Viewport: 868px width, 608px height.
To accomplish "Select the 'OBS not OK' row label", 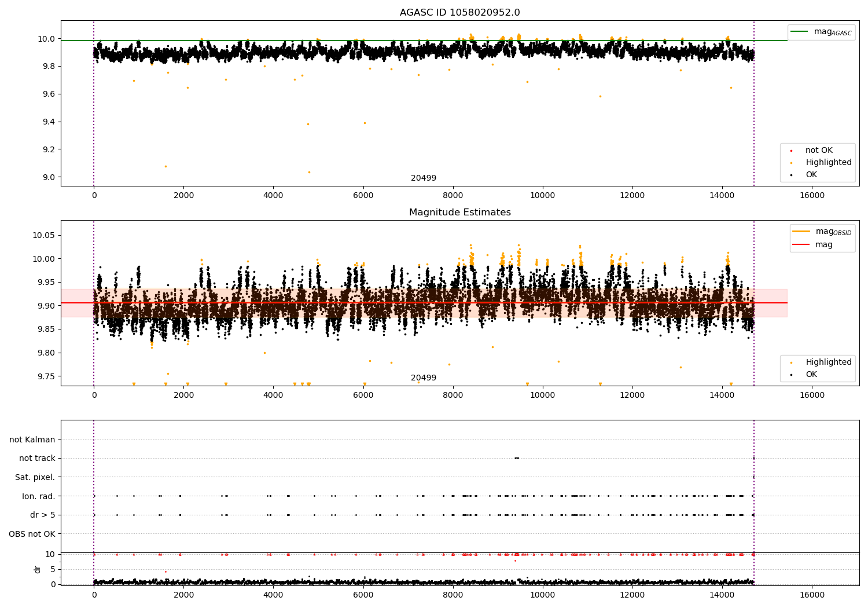I will coord(32,534).
